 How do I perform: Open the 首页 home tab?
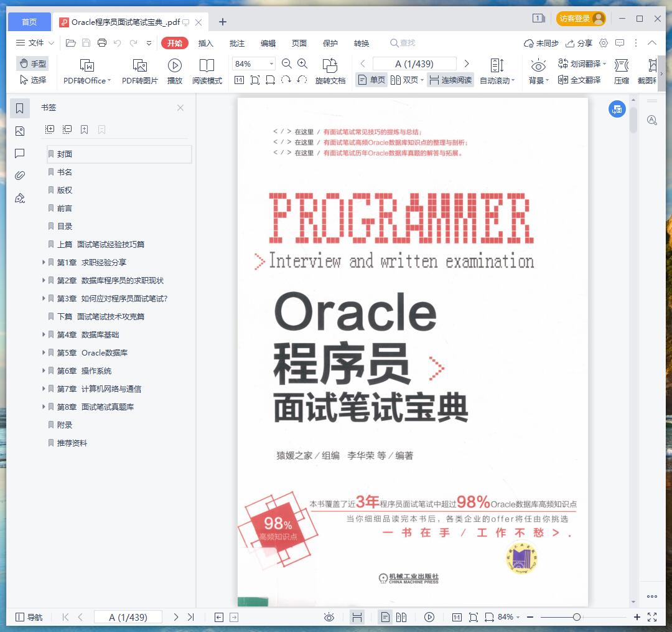tap(29, 22)
